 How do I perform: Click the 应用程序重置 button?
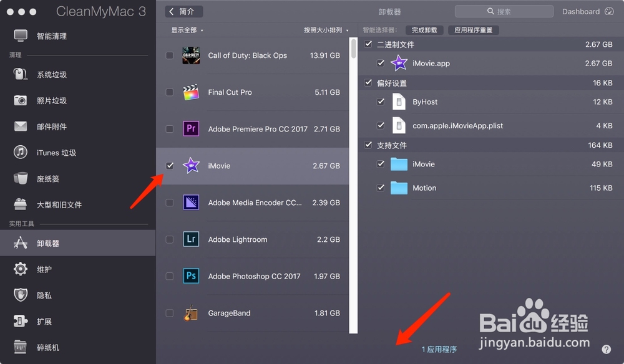coord(473,30)
